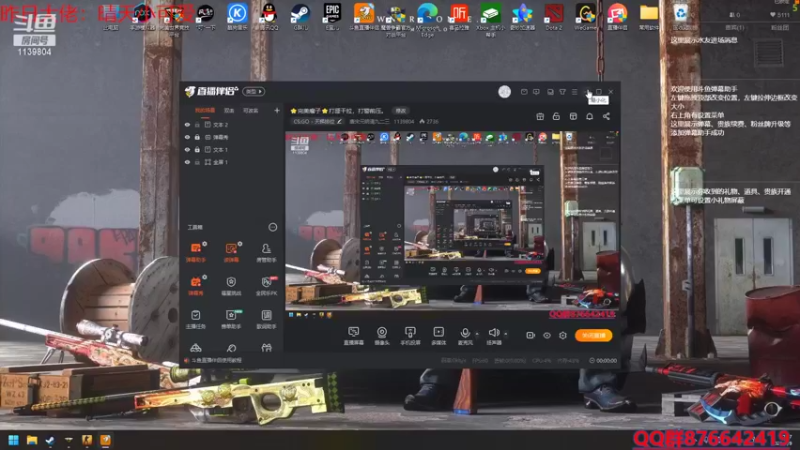Screen dimensions: 800x450
Task: Open the Recycle Bin on the desktop
Action: 680,16
